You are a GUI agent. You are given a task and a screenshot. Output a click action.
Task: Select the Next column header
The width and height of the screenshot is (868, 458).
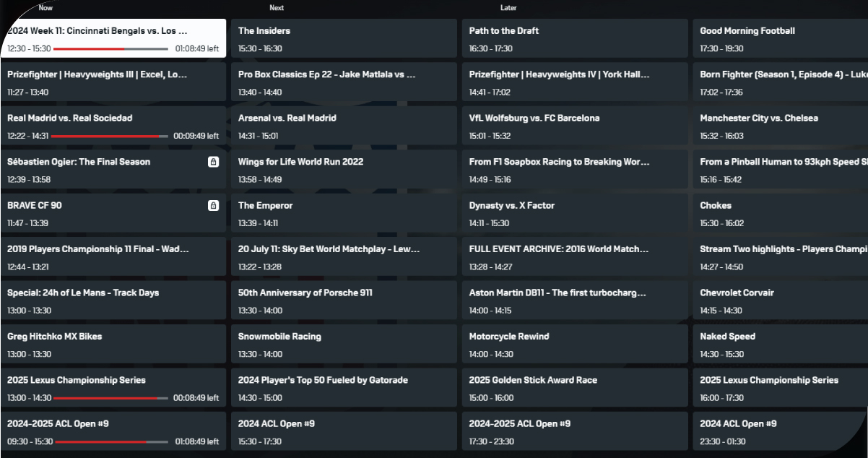coord(277,8)
